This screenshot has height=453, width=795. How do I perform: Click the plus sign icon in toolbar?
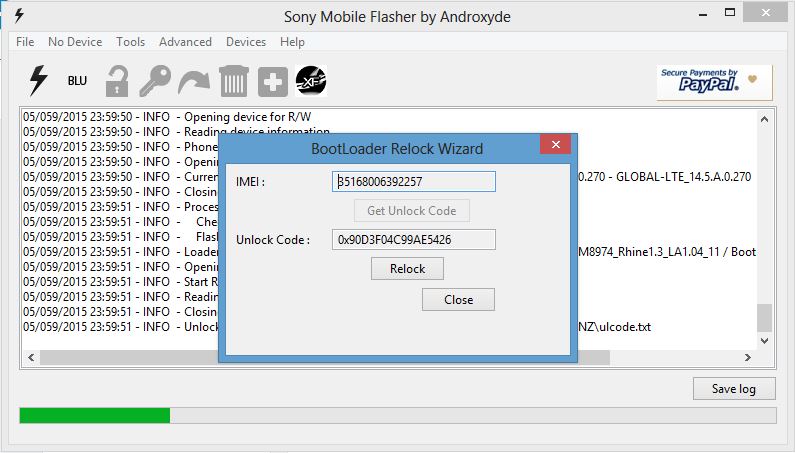pos(272,80)
